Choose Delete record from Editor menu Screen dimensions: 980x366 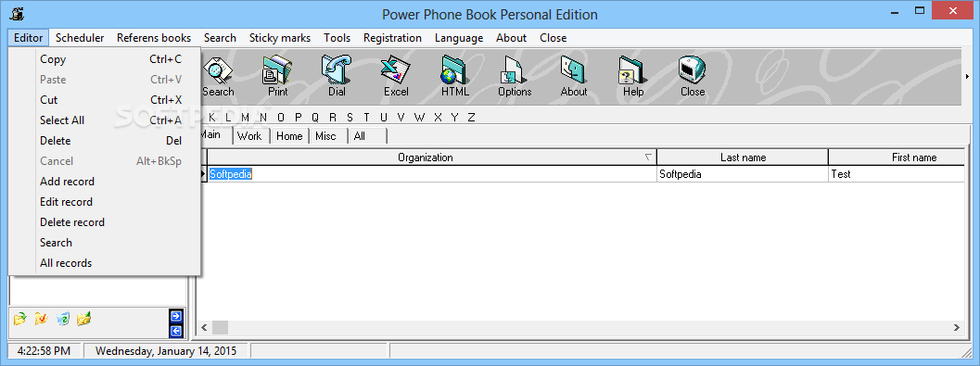pos(105,222)
